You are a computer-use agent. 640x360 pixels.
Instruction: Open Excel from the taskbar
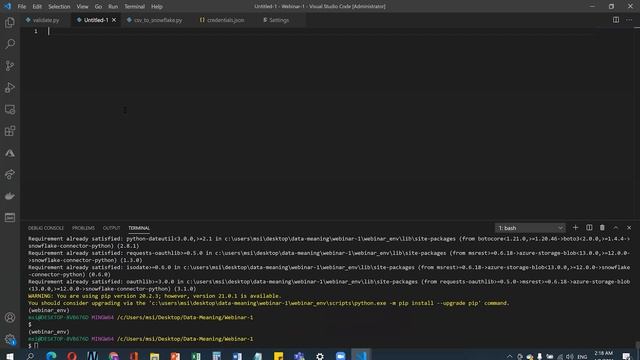click(196, 356)
